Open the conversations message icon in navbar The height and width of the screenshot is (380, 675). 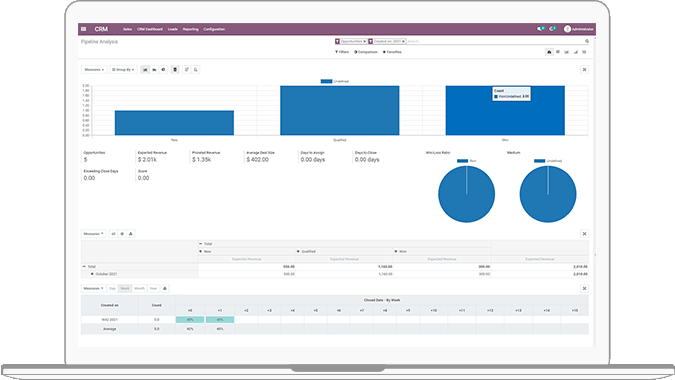(540, 29)
